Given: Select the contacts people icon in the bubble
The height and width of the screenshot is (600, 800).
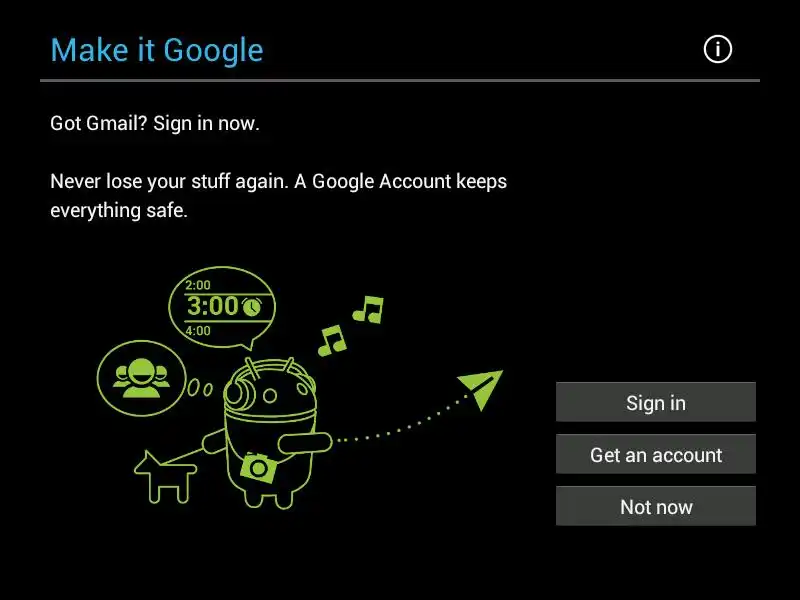Looking at the screenshot, I should click(x=141, y=379).
